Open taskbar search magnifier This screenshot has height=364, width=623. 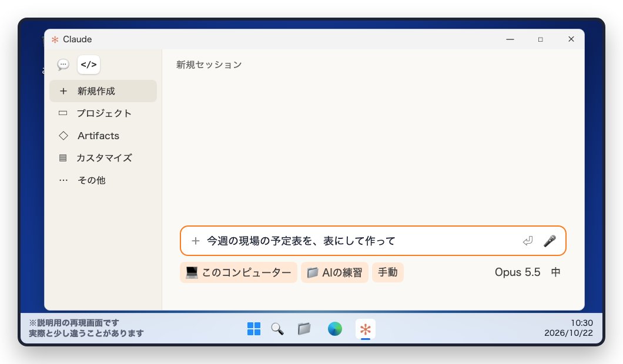(277, 329)
